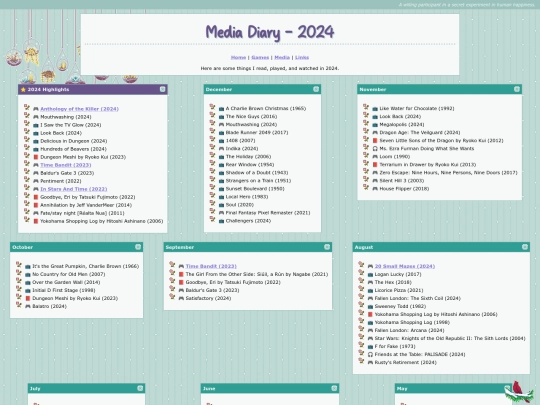The height and width of the screenshot is (405, 540).
Task: Collapse the June panel
Action: [334, 388]
